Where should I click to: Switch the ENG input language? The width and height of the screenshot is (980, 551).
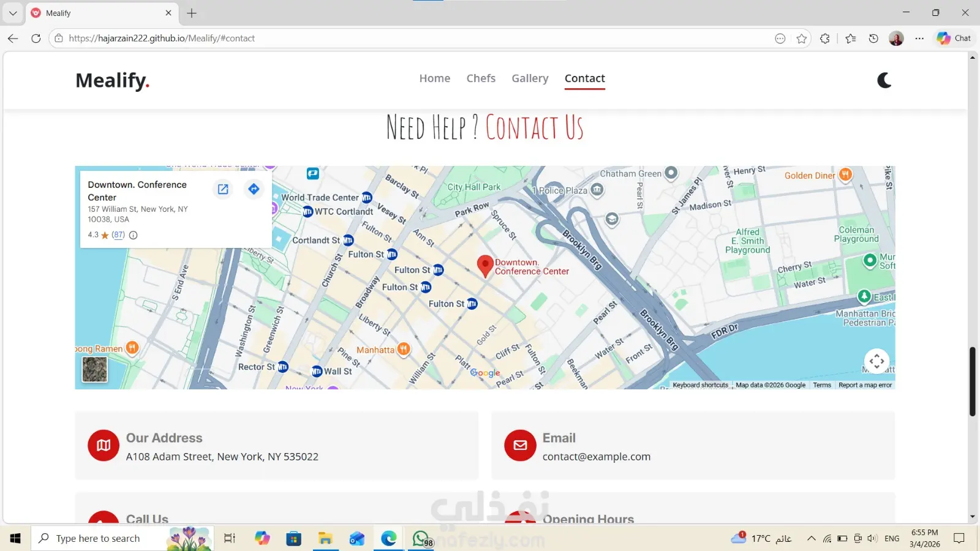tap(892, 538)
